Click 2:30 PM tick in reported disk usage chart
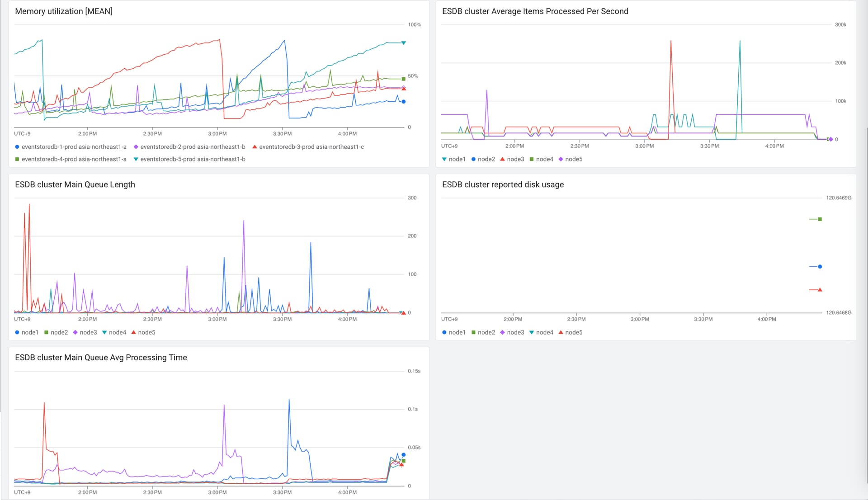Viewport: 868px width, 500px height. [576, 319]
